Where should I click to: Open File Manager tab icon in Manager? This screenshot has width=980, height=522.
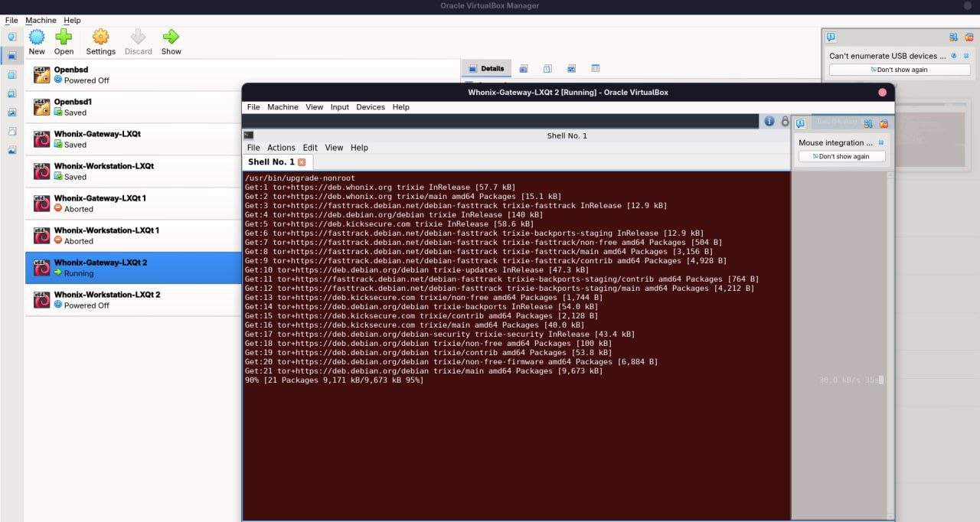(596, 68)
